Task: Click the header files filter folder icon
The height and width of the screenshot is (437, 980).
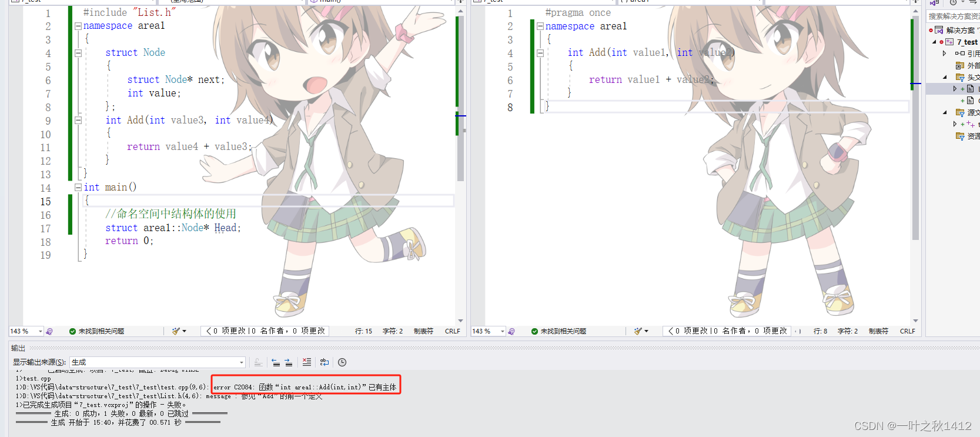Action: (959, 77)
